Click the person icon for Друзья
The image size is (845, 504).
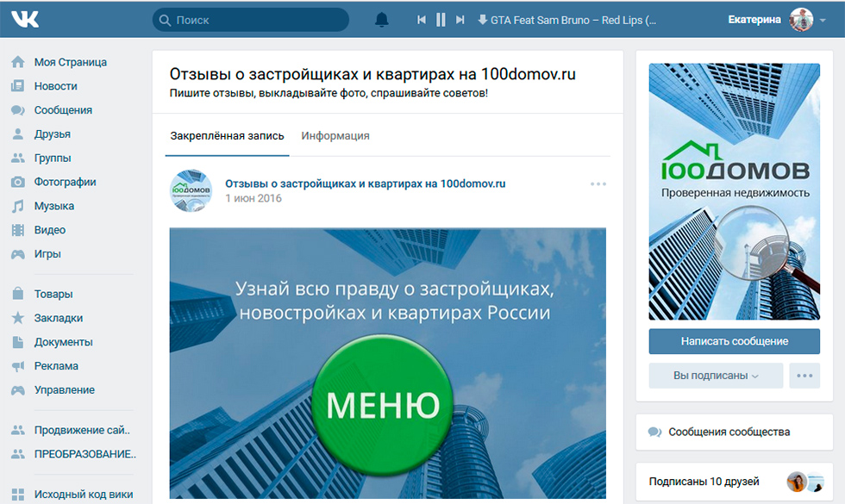(18, 134)
